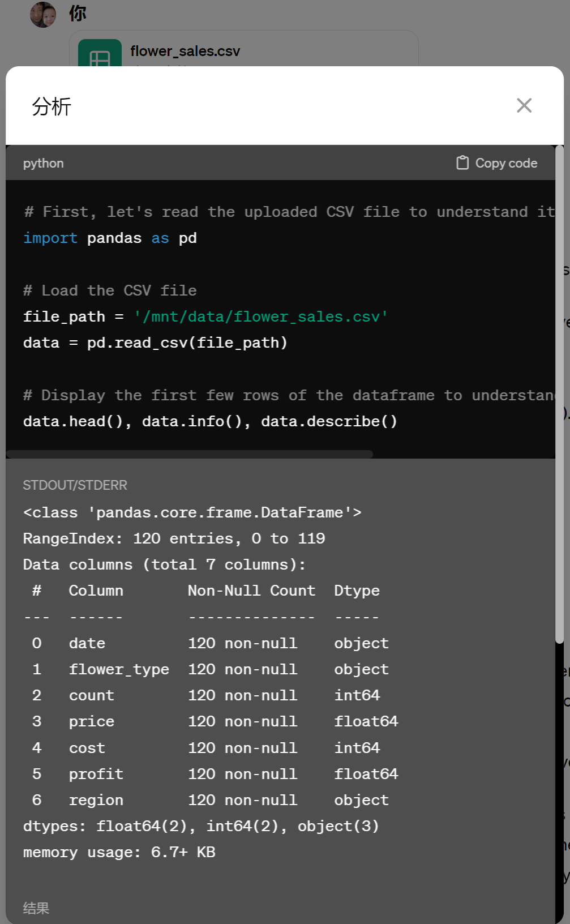The image size is (570, 924).
Task: Click the 'import pandas as pd' line
Action: (110, 238)
